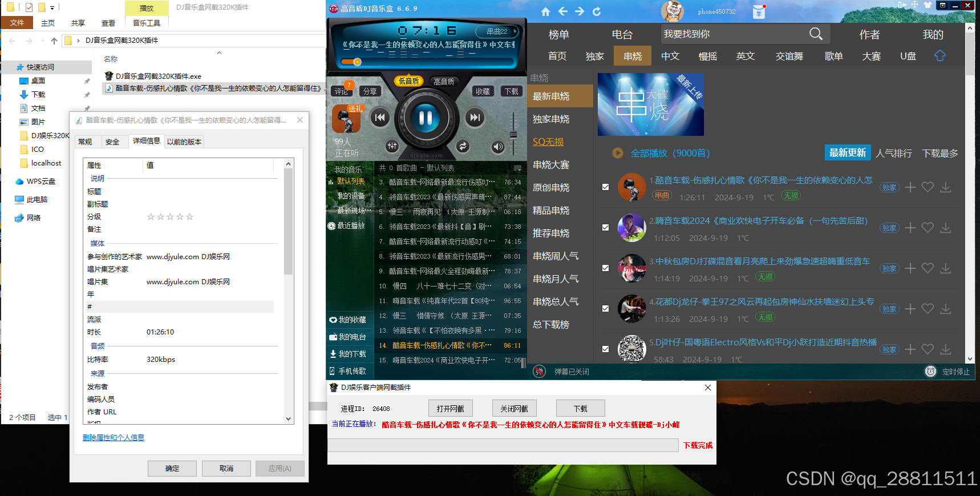Go to home page via house icon
The width and height of the screenshot is (980, 496).
[x=546, y=11]
